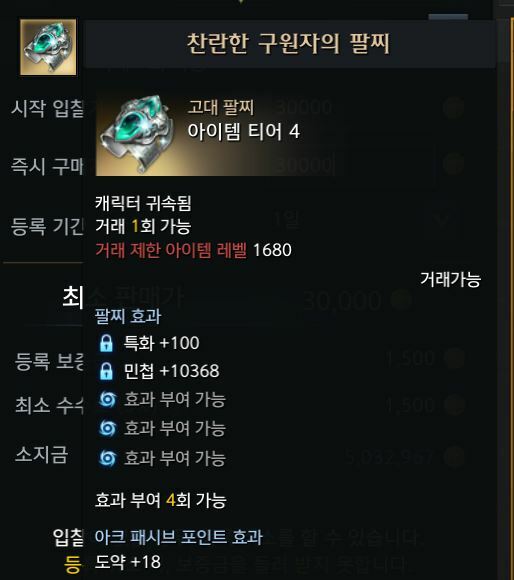Click lock icon next to 특화 +100
Image resolution: width=514 pixels, height=580 pixels.
click(x=106, y=343)
